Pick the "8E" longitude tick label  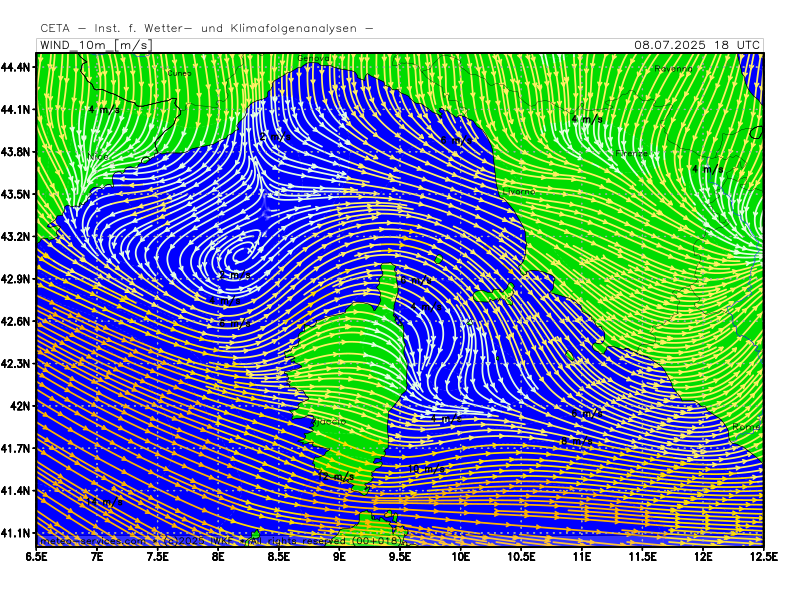[218, 556]
